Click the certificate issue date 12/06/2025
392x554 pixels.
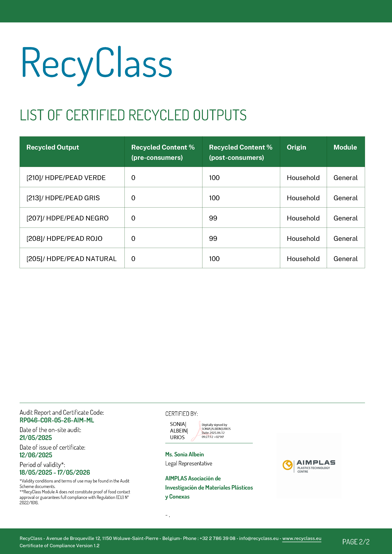pyautogui.click(x=36, y=455)
